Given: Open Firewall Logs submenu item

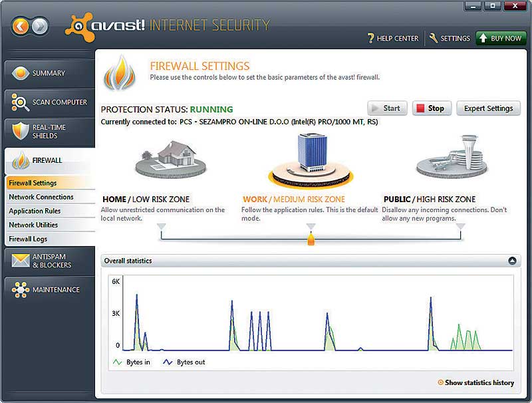Looking at the screenshot, I should 51,239.
